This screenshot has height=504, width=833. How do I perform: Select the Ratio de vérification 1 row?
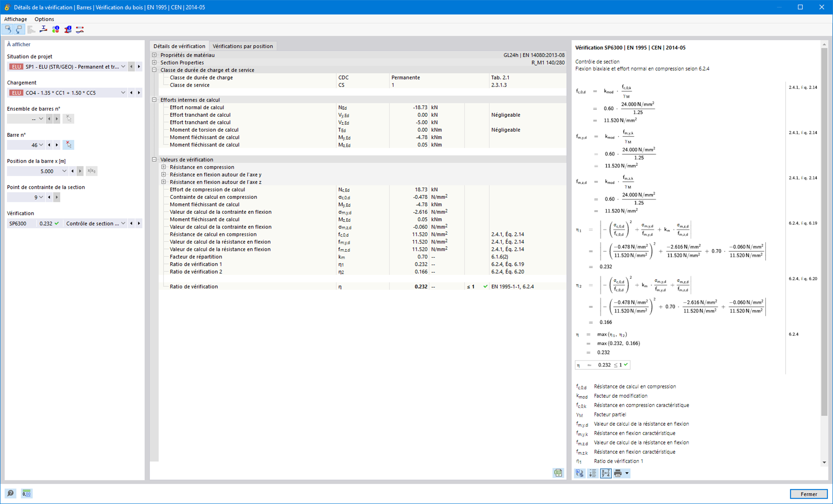363,264
